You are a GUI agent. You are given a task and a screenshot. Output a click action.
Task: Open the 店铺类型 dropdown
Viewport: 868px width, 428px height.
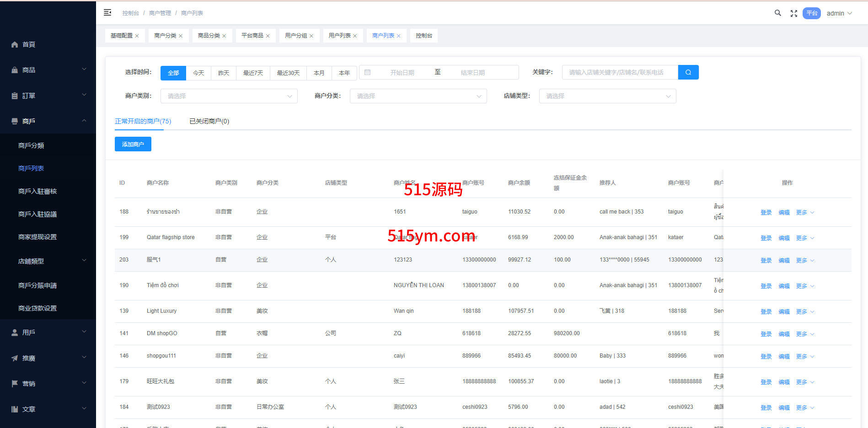click(607, 96)
